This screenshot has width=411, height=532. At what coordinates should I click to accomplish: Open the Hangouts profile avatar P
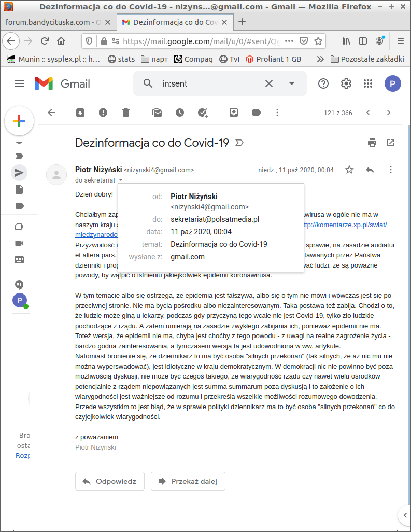point(20,300)
